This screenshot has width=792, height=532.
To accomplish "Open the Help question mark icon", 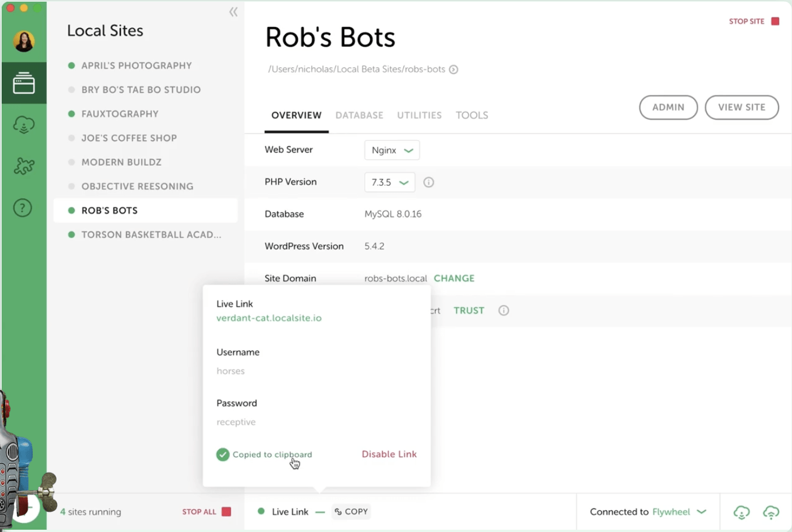I will click(x=23, y=208).
